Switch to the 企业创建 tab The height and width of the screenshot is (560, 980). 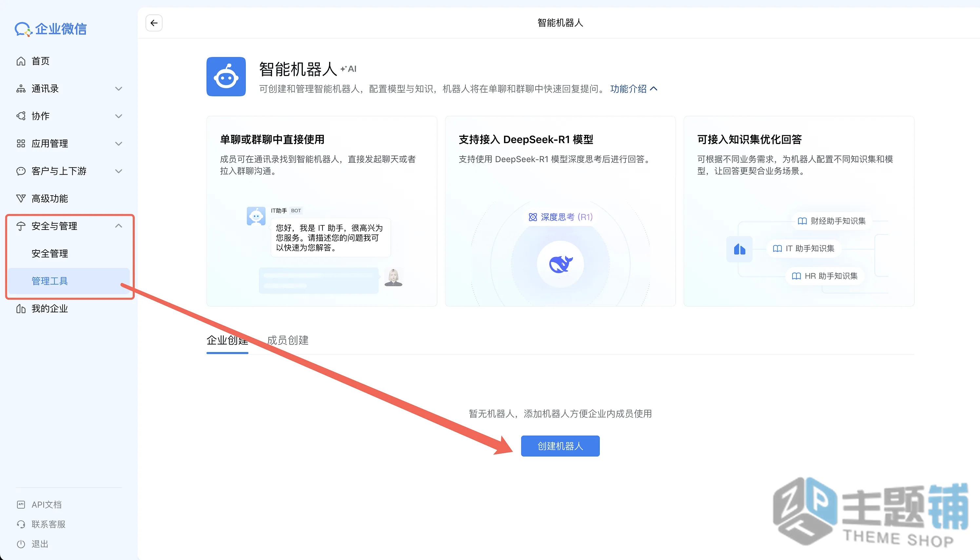[x=227, y=340]
